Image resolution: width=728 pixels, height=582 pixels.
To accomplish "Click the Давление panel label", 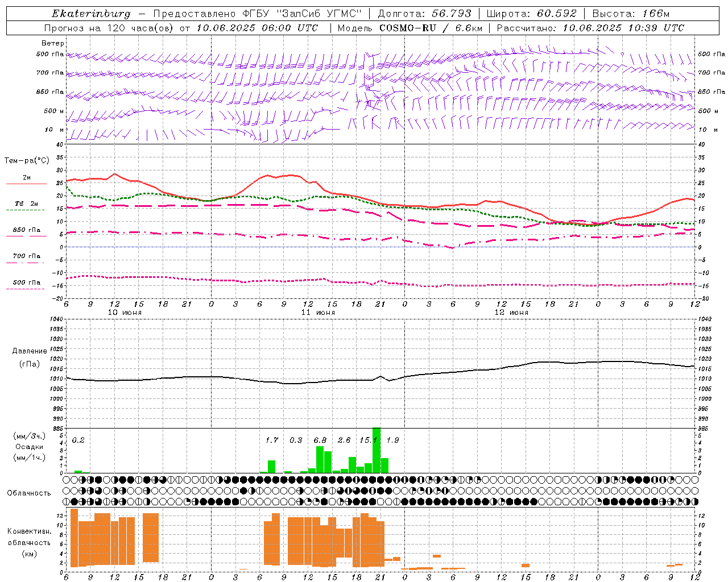I will pyautogui.click(x=30, y=351).
